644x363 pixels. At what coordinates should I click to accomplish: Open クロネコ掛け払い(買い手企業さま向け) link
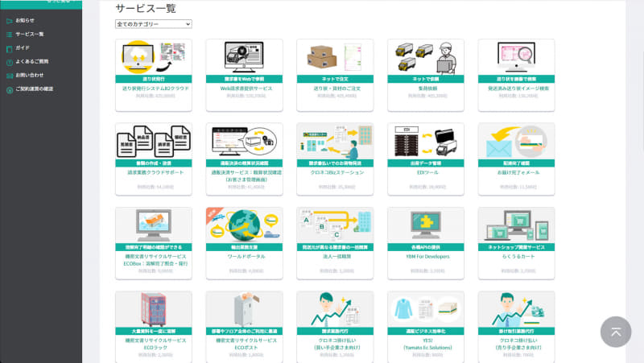click(337, 344)
